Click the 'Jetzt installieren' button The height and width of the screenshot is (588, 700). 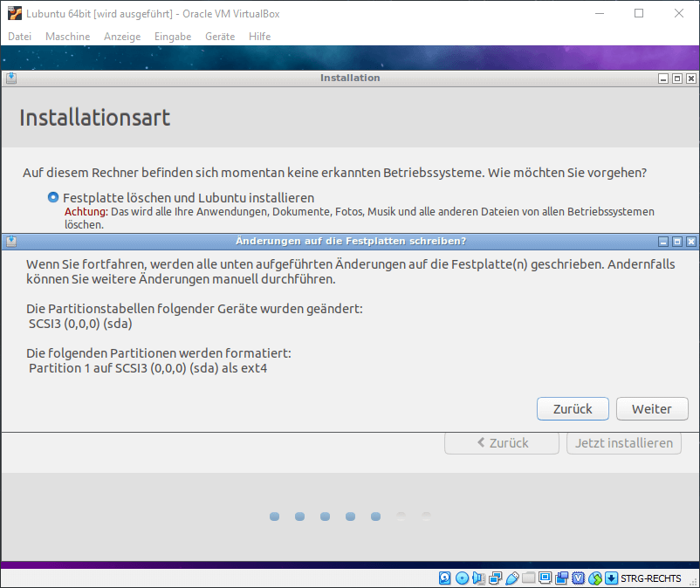pyautogui.click(x=624, y=443)
